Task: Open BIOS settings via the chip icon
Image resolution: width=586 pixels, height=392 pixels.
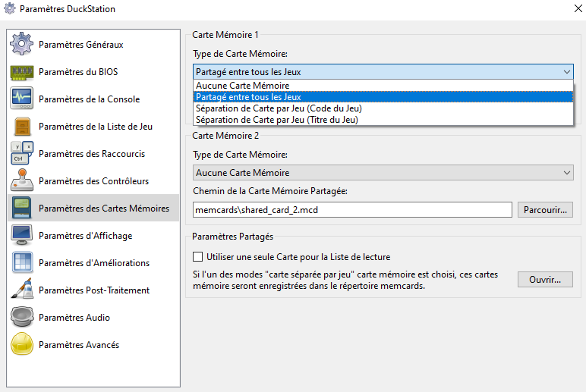Action: [21, 72]
